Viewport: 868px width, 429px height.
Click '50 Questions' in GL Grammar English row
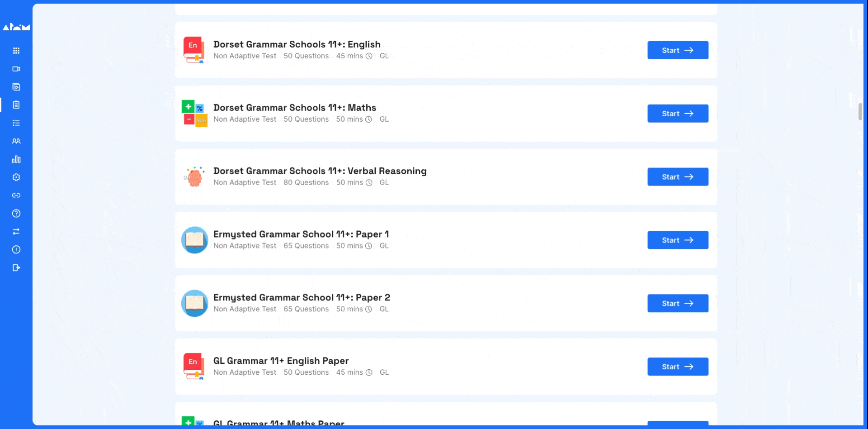click(x=306, y=372)
